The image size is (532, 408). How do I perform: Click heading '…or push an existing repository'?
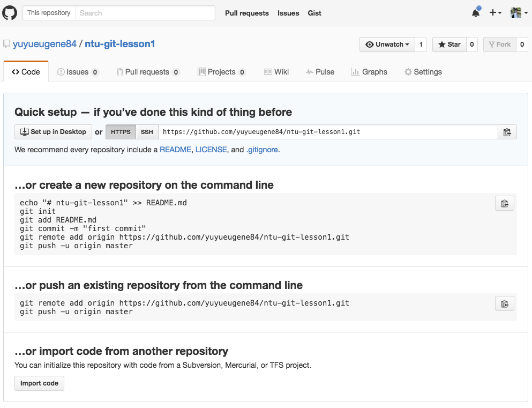(159, 285)
